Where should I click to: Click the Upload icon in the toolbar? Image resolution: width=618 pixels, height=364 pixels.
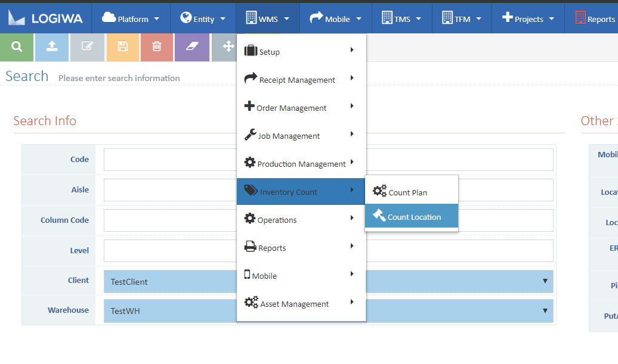(x=51, y=46)
